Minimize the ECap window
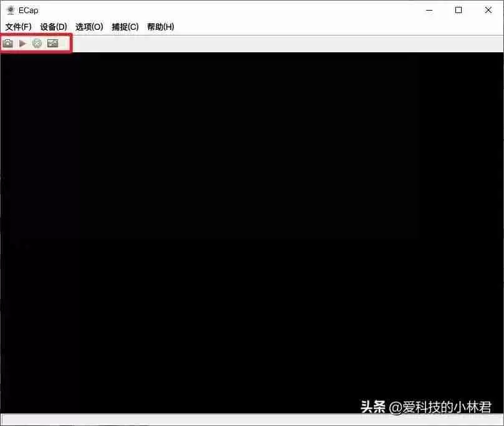504x426 pixels. coord(429,10)
